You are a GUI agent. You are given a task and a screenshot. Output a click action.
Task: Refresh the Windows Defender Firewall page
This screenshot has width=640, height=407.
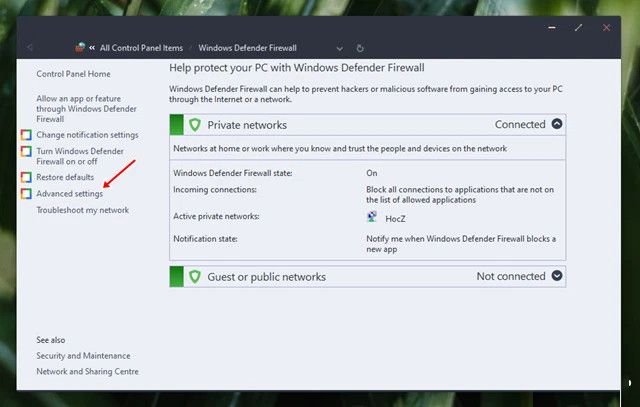pyautogui.click(x=360, y=47)
